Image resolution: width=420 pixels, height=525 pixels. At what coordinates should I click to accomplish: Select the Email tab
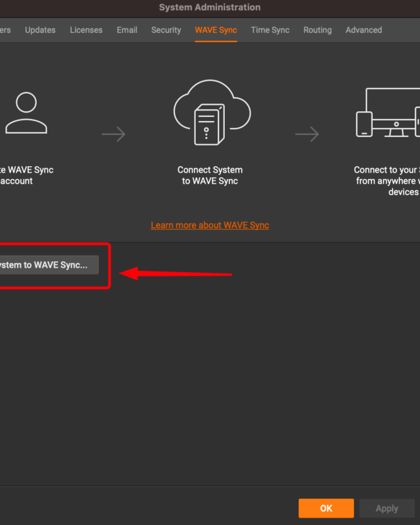click(127, 30)
